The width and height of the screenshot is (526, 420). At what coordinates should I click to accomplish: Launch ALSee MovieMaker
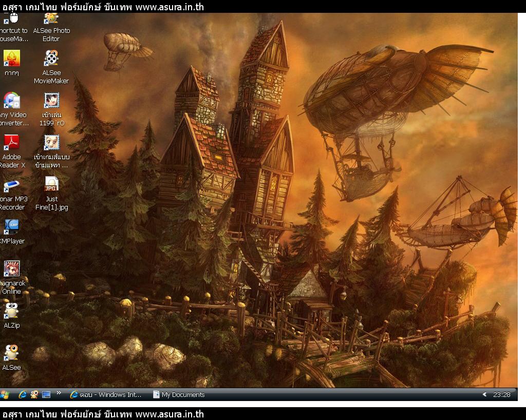(x=51, y=67)
